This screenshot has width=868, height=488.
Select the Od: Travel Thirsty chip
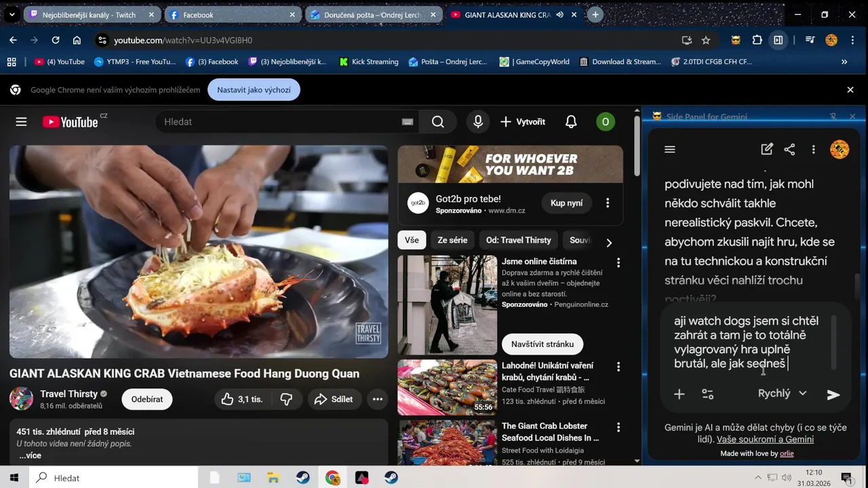click(x=519, y=240)
